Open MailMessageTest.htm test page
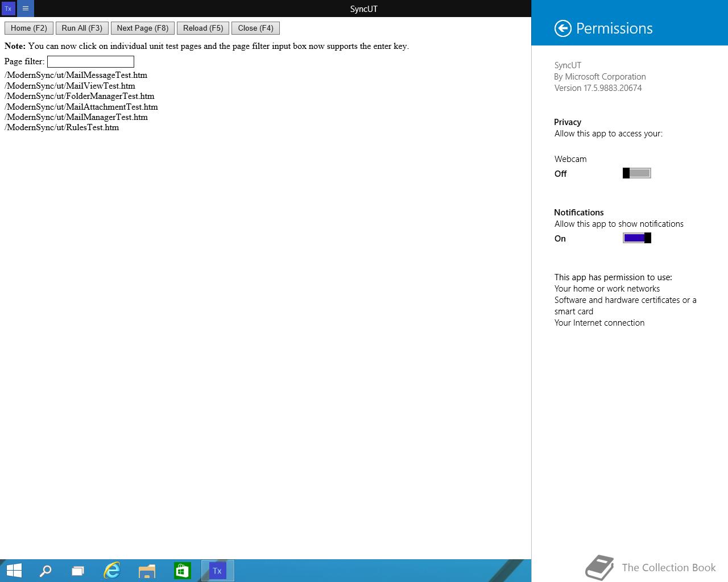 pyautogui.click(x=76, y=75)
